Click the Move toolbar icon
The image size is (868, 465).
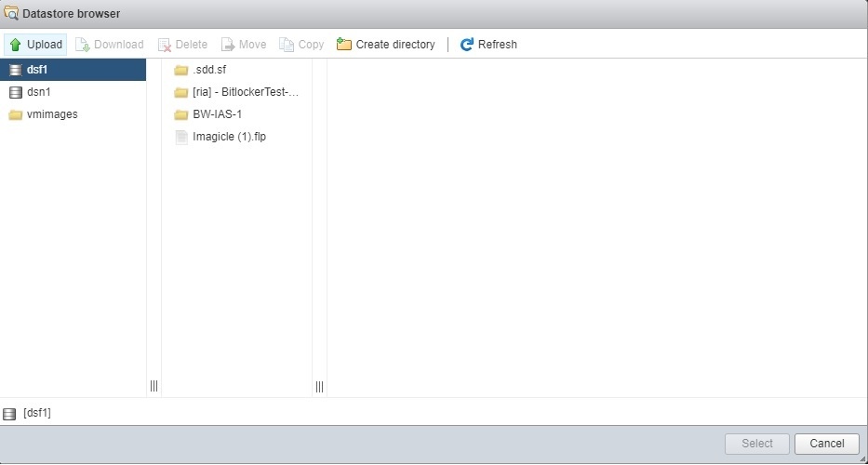pos(228,45)
